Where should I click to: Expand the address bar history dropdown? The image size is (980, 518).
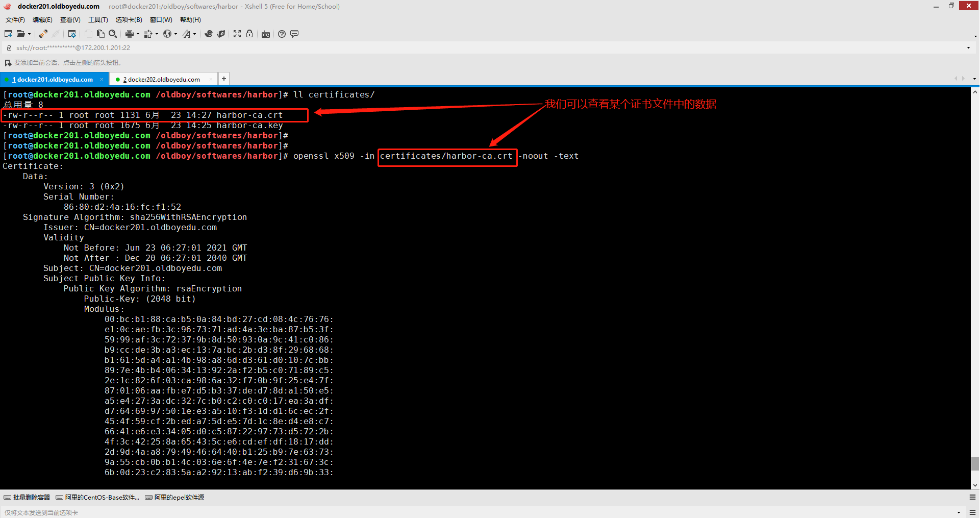click(x=968, y=48)
